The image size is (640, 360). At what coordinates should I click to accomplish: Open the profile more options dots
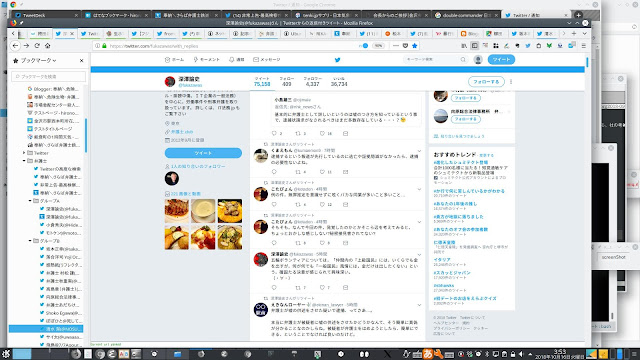coord(511,82)
